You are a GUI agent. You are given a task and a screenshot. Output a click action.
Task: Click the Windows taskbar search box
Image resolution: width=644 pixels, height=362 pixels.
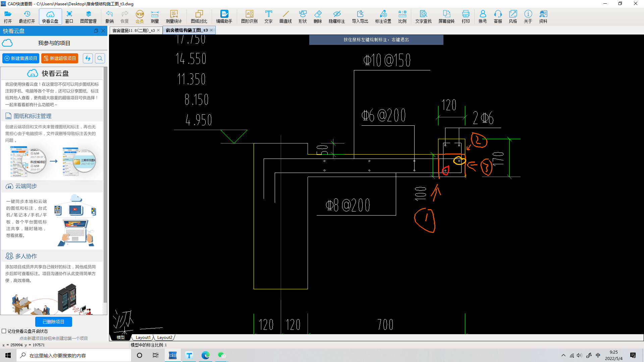pyautogui.click(x=74, y=355)
